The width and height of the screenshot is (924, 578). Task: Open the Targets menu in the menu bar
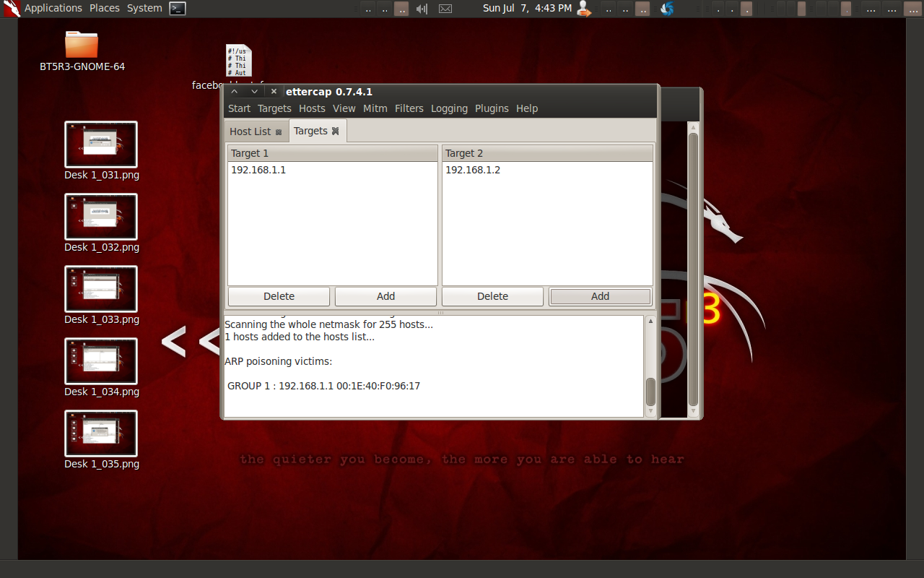click(x=274, y=108)
